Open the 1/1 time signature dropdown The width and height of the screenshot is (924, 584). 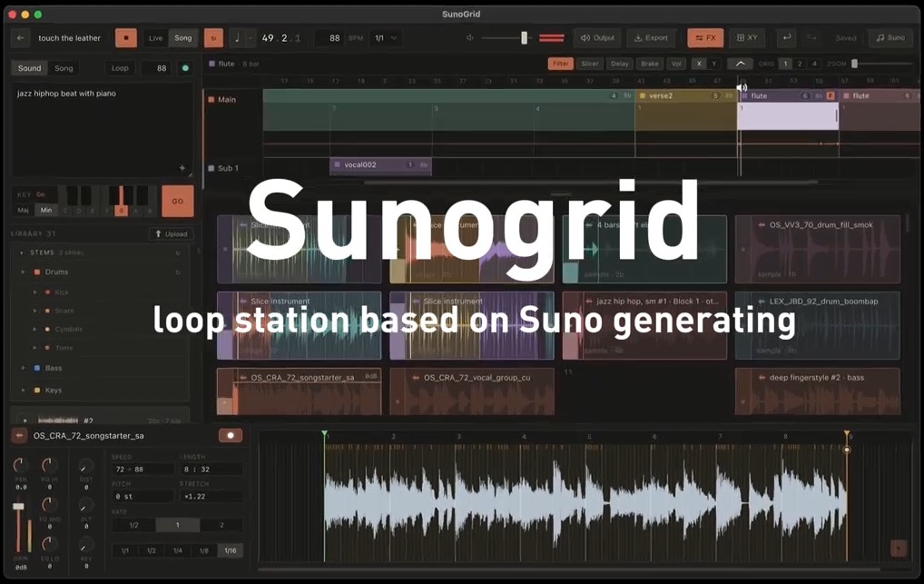pyautogui.click(x=386, y=38)
